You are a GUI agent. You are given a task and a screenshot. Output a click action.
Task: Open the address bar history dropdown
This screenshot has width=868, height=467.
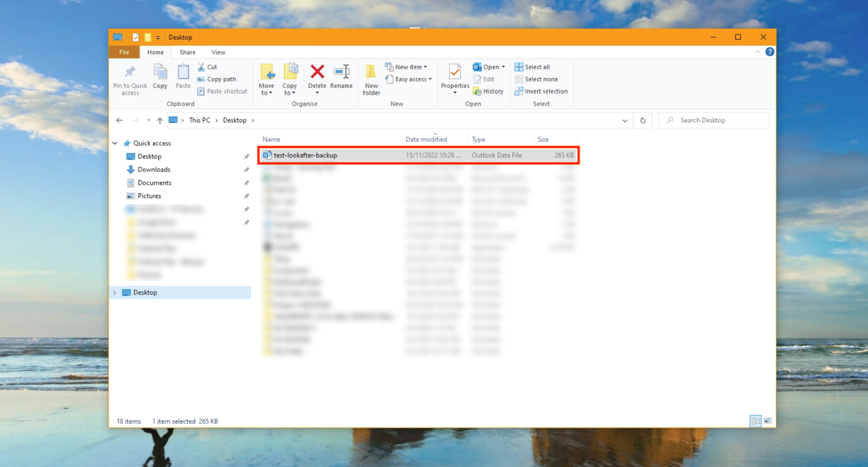625,120
